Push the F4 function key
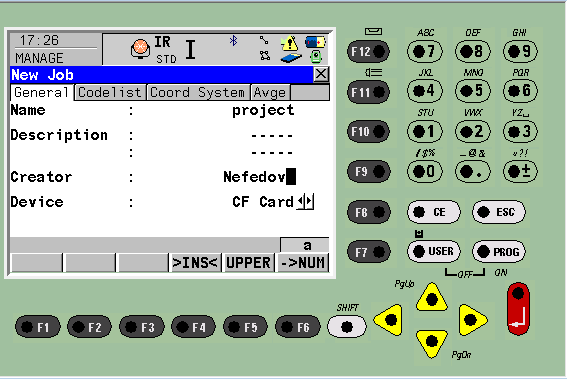 193,327
